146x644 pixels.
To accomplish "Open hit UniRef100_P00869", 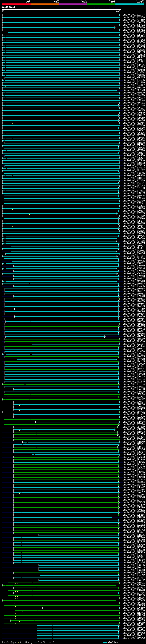I will coord(134,22).
